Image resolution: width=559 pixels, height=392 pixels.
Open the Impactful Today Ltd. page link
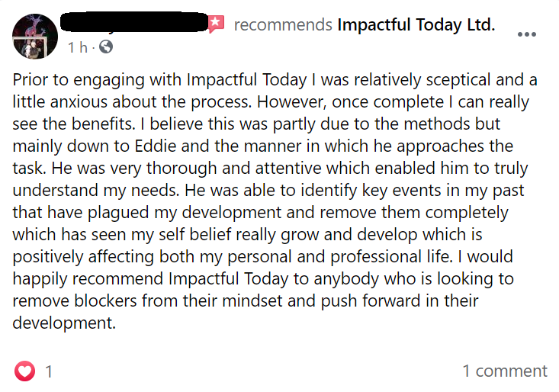[x=416, y=25]
